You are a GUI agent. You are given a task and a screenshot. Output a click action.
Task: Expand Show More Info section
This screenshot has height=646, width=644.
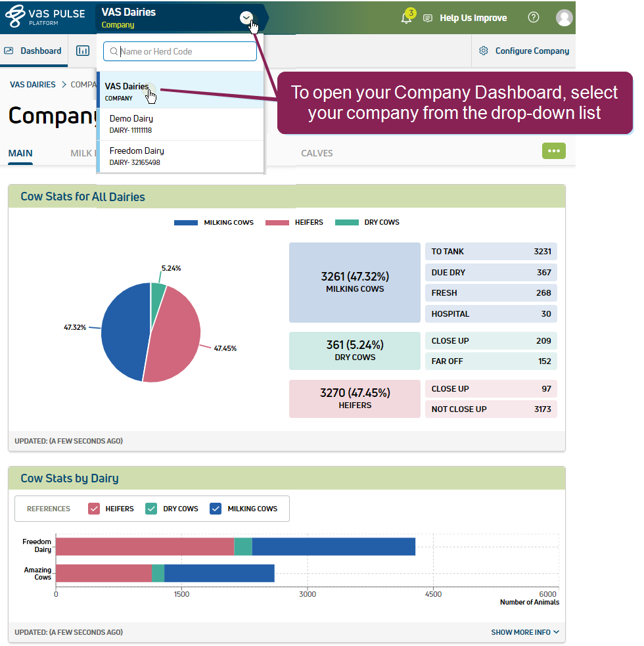pyautogui.click(x=525, y=632)
